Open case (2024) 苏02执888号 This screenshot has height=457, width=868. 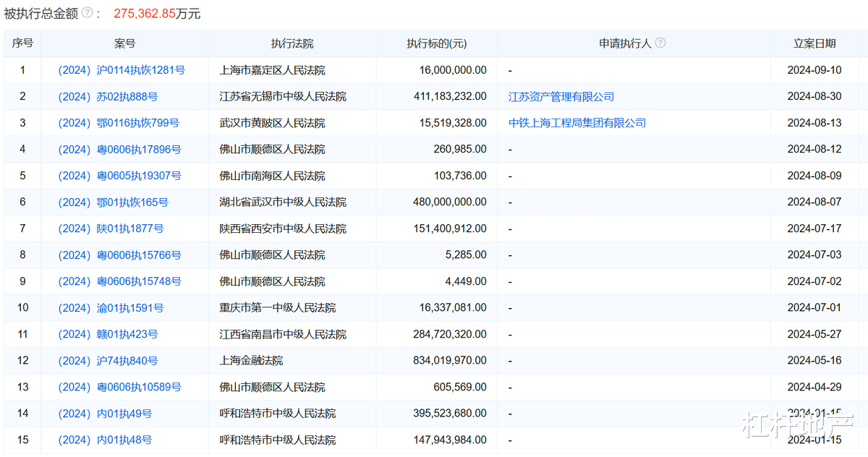click(x=108, y=97)
